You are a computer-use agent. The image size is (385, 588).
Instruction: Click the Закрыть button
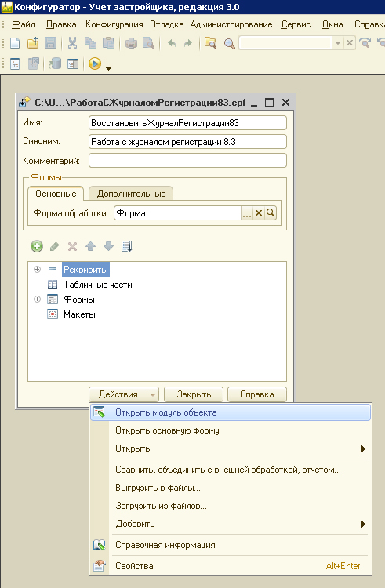pos(194,394)
